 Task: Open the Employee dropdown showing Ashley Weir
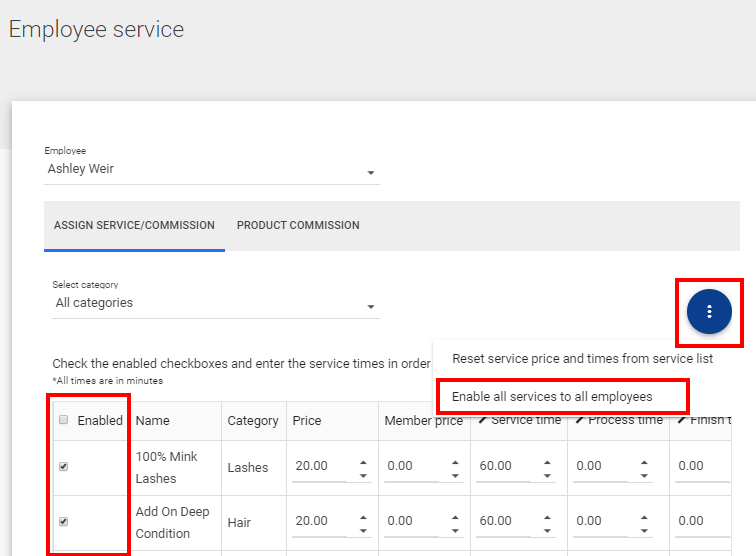coord(211,170)
